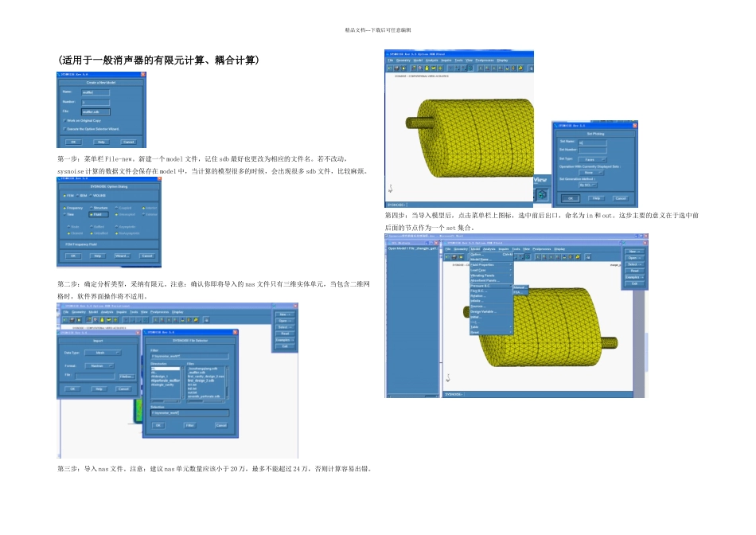This screenshot has width=756, height=535.
Task: Open Display menu in step-three SYSNOISE window
Action: click(x=177, y=312)
